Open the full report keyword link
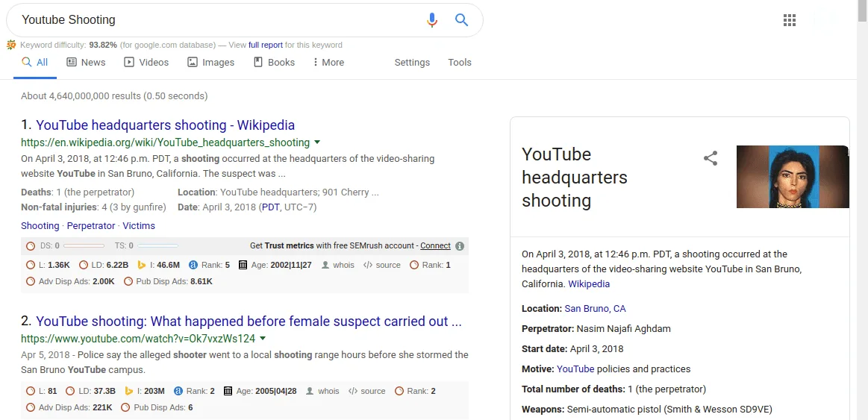The width and height of the screenshot is (868, 420). pyautogui.click(x=265, y=45)
